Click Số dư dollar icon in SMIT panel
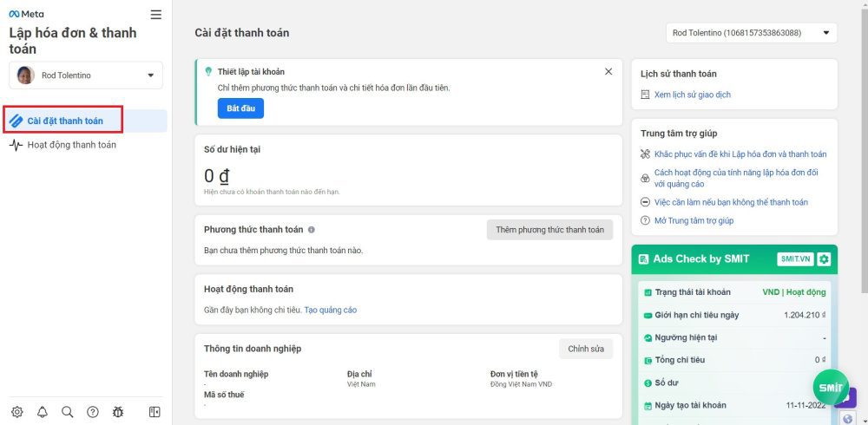This screenshot has width=868, height=425. 648,382
